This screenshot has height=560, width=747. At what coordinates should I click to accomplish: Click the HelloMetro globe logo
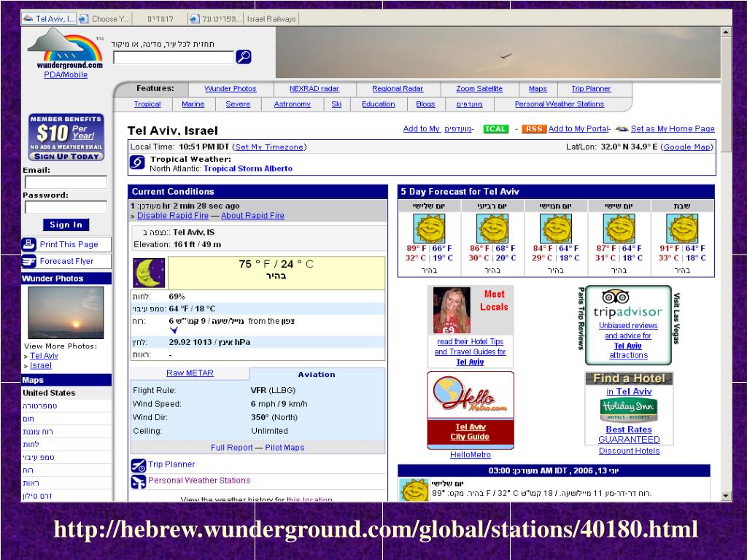click(x=471, y=395)
